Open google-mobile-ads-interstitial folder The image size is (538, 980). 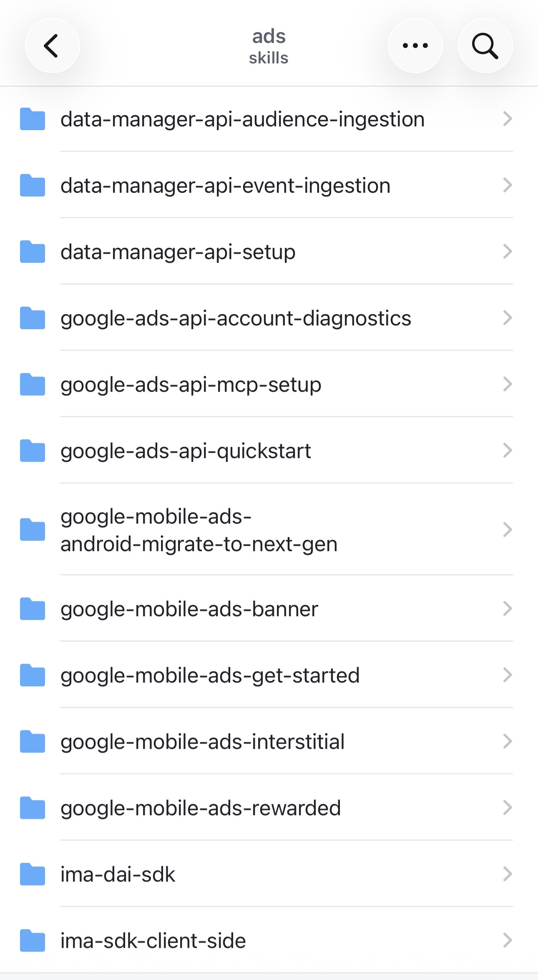tap(269, 741)
